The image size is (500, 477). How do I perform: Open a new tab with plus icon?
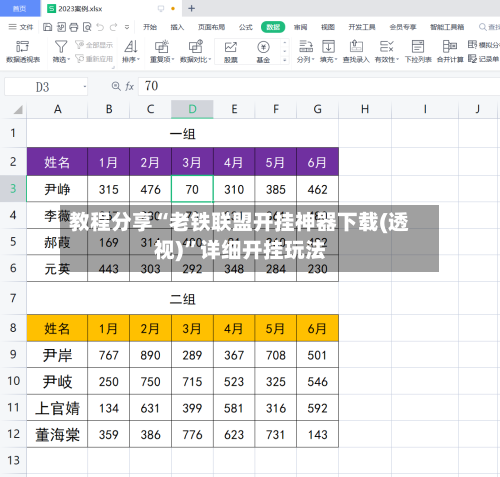[x=191, y=8]
